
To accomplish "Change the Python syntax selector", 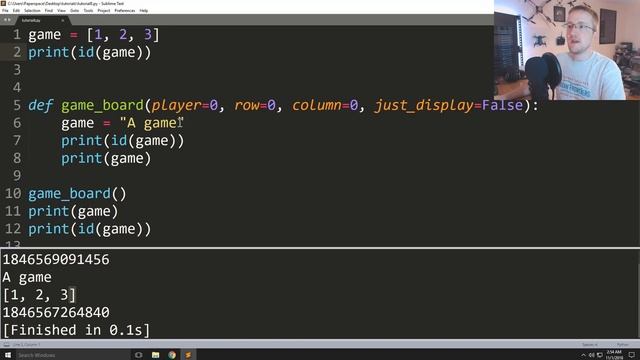I will point(623,345).
